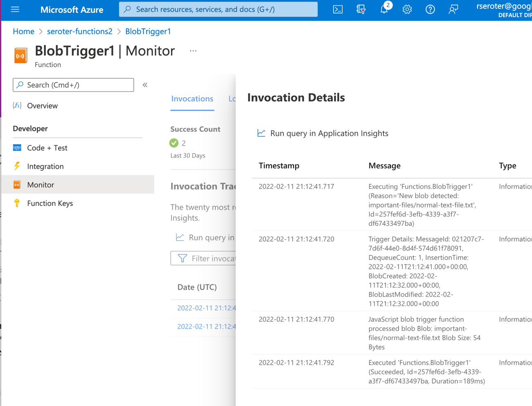Viewport: 532px width, 406px height.
Task: Collapse the left sidebar menu
Action: pos(145,85)
